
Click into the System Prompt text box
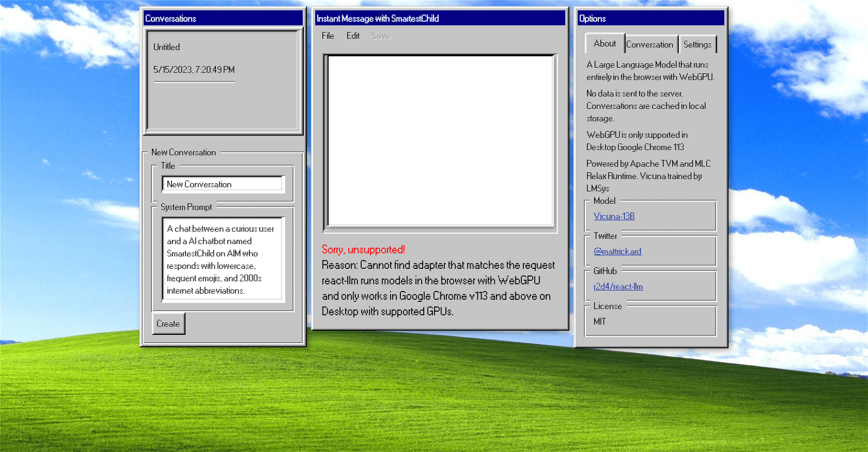coord(222,260)
